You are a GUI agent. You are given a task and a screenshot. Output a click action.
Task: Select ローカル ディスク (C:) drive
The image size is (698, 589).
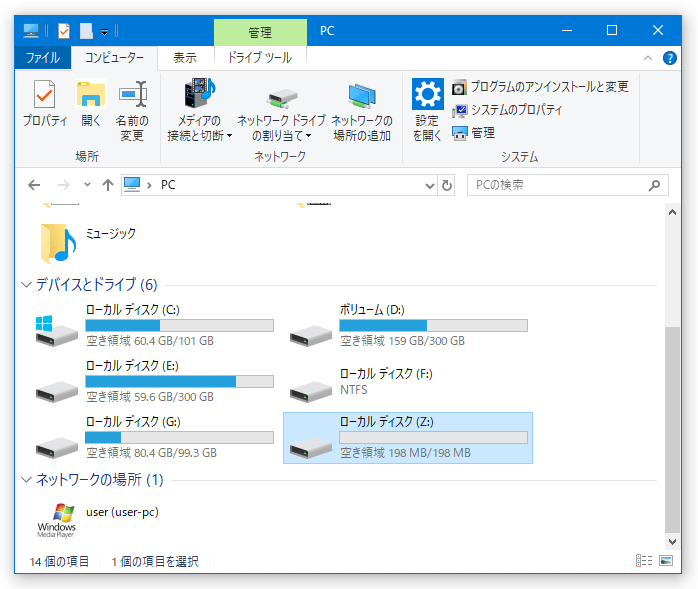point(155,325)
